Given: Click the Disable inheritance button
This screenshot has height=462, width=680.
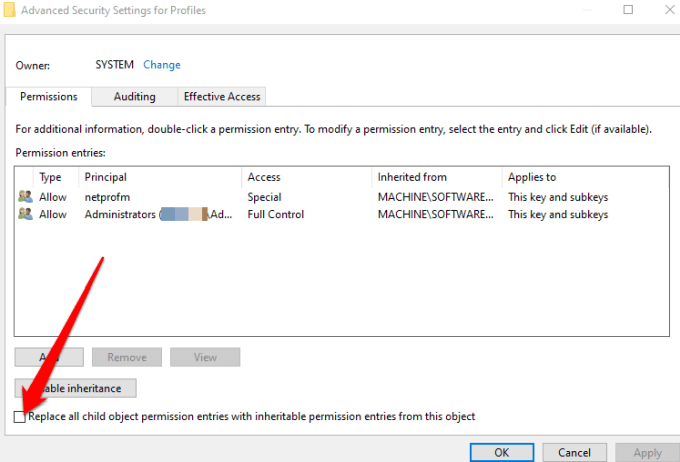Looking at the screenshot, I should click(76, 388).
